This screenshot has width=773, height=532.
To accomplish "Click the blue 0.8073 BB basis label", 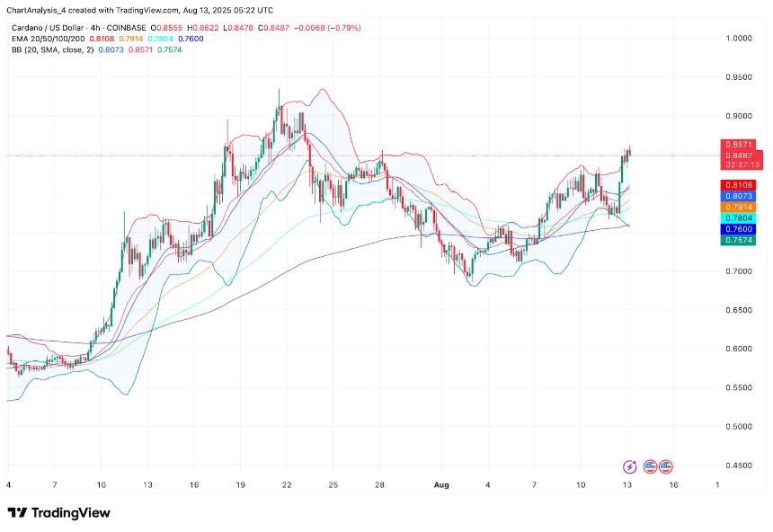I will (x=738, y=196).
